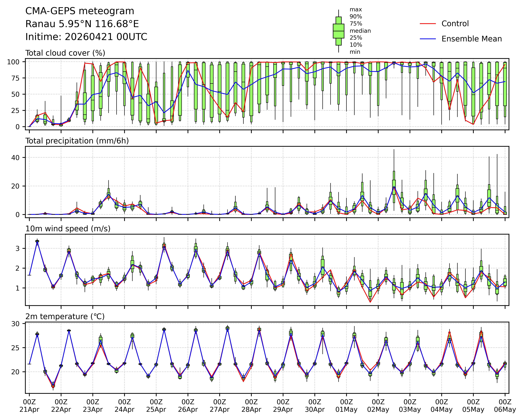Click the 'Control' legend label

455,24
